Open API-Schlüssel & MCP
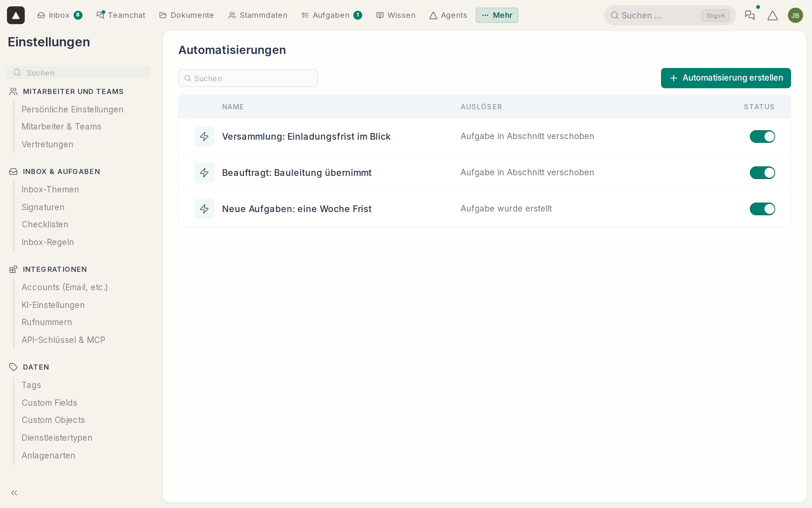Viewport: 812px width, 508px height. pos(63,340)
